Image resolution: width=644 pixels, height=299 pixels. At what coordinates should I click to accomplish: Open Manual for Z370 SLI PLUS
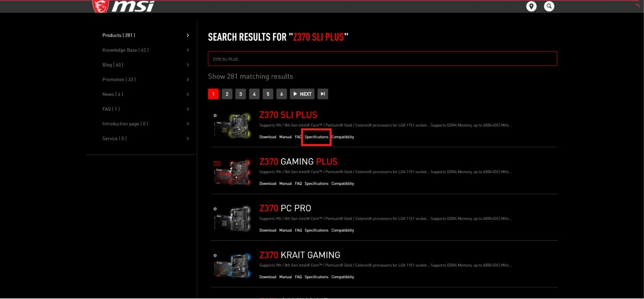285,137
